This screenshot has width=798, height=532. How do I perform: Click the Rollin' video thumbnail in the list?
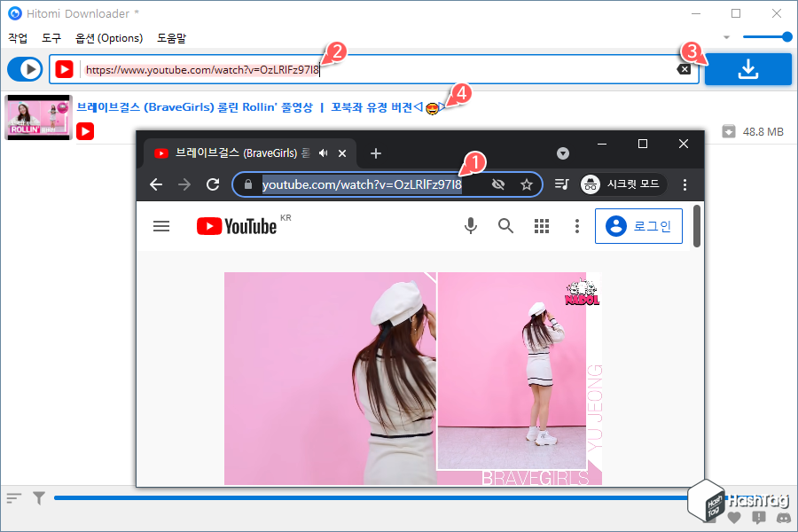click(37, 117)
